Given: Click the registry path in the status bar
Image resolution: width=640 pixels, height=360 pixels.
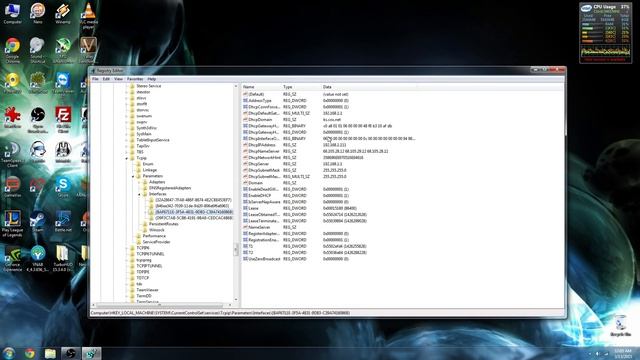Looking at the screenshot, I should coord(220,313).
